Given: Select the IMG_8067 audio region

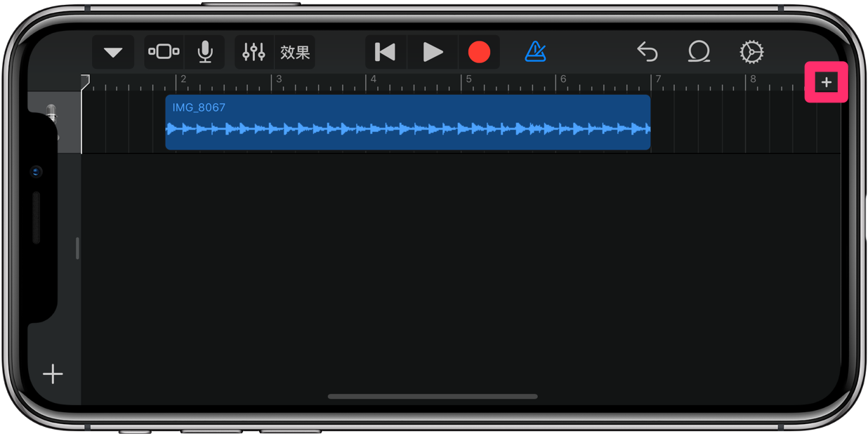Looking at the screenshot, I should coord(408,122).
